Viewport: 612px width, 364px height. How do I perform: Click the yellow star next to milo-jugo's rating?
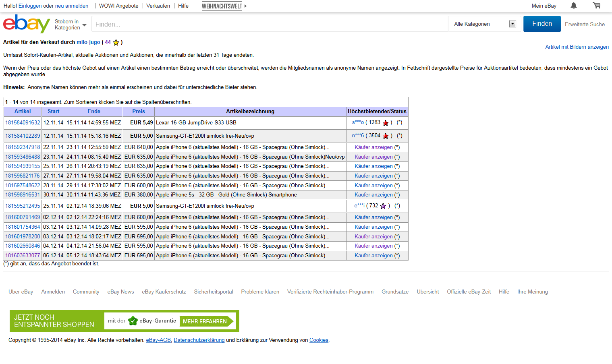pyautogui.click(x=116, y=42)
